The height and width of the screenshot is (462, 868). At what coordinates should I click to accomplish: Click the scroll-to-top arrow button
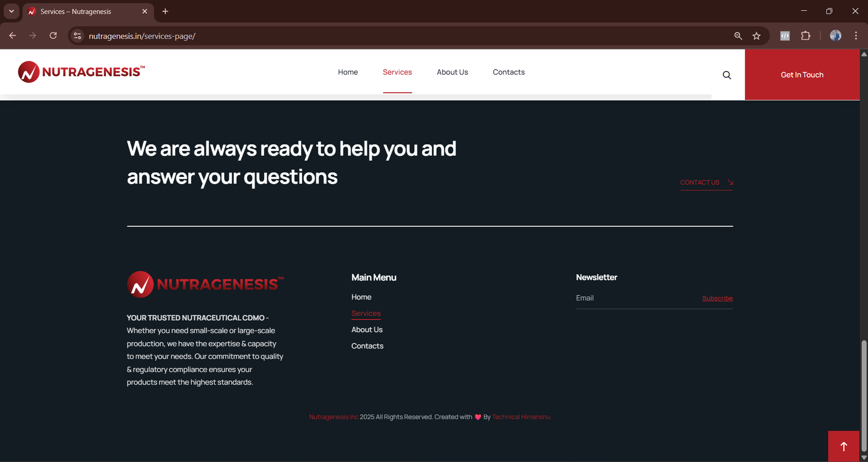pyautogui.click(x=843, y=446)
